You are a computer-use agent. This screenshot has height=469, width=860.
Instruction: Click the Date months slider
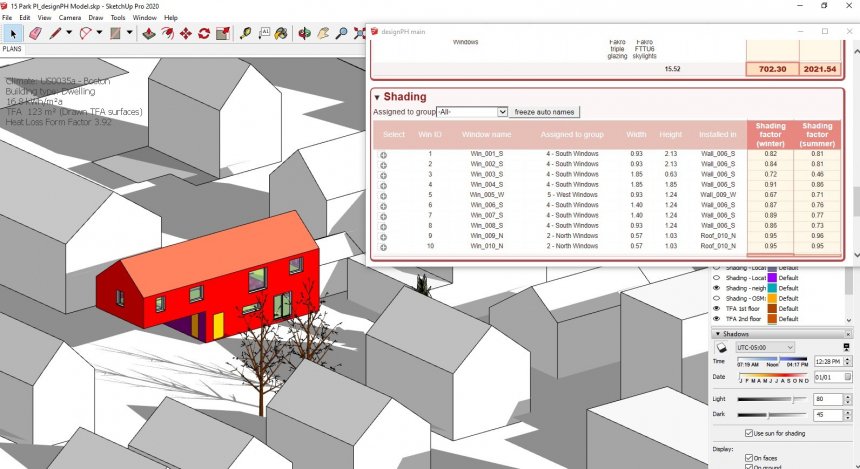pyautogui.click(x=773, y=375)
